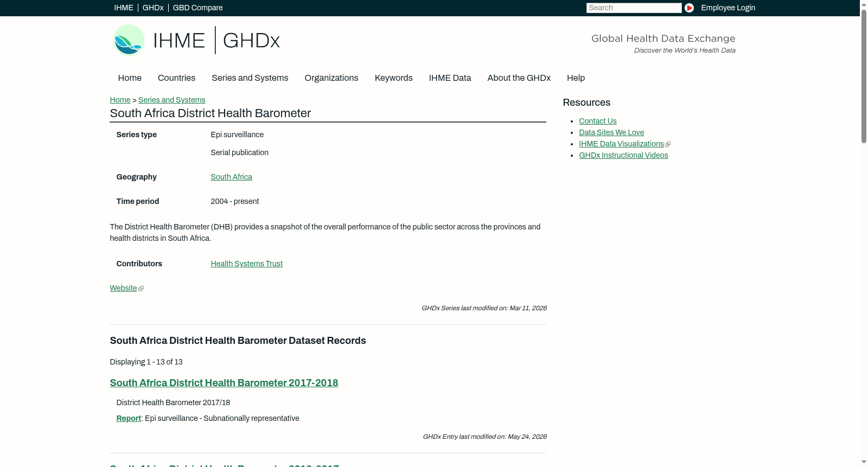Open GHDx Instructional Videos link
Screen dimensions: 868x467
(624, 155)
